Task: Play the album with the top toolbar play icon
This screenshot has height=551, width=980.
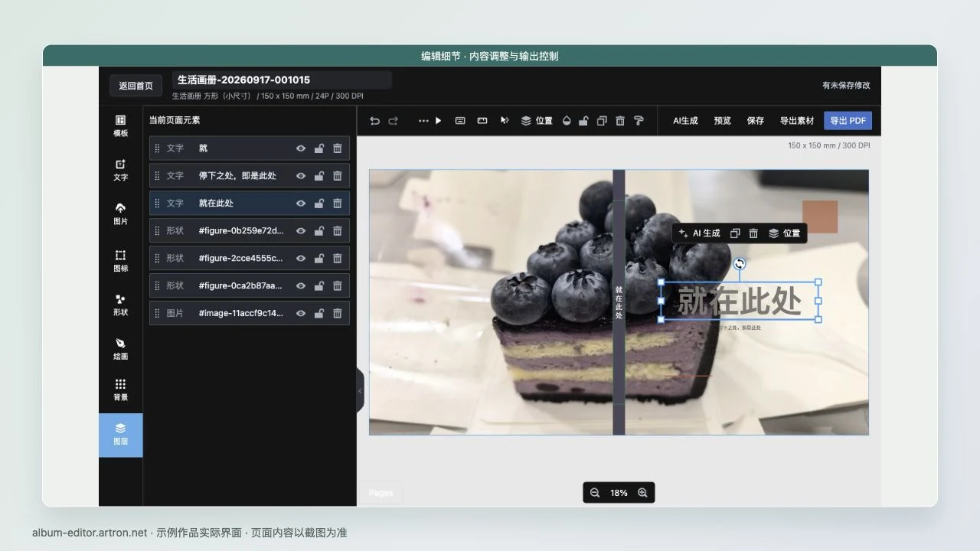Action: point(439,121)
